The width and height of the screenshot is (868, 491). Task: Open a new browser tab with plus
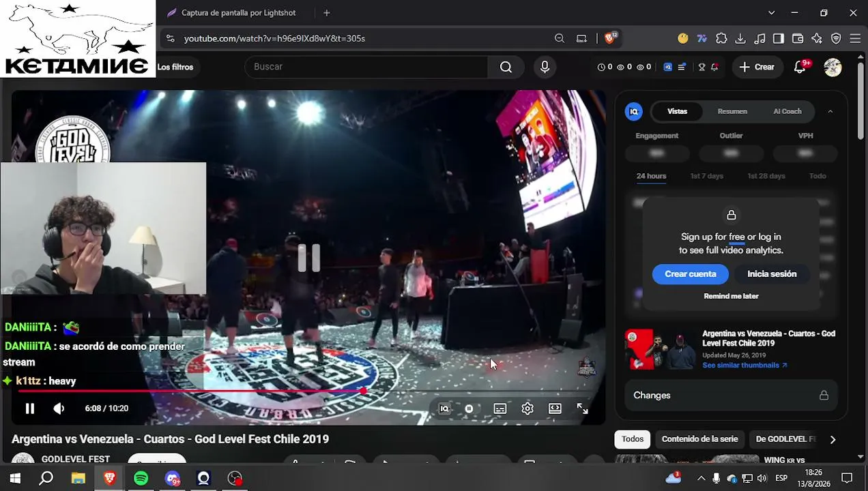click(x=326, y=13)
